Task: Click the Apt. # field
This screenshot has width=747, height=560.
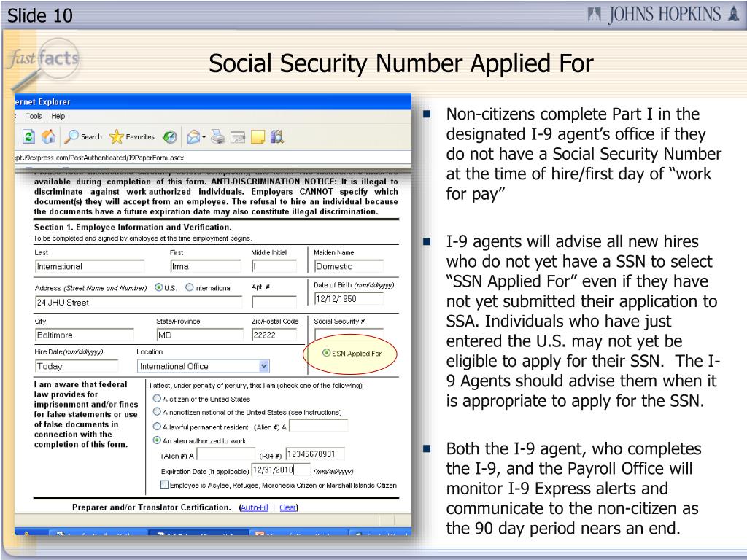Action: (274, 303)
